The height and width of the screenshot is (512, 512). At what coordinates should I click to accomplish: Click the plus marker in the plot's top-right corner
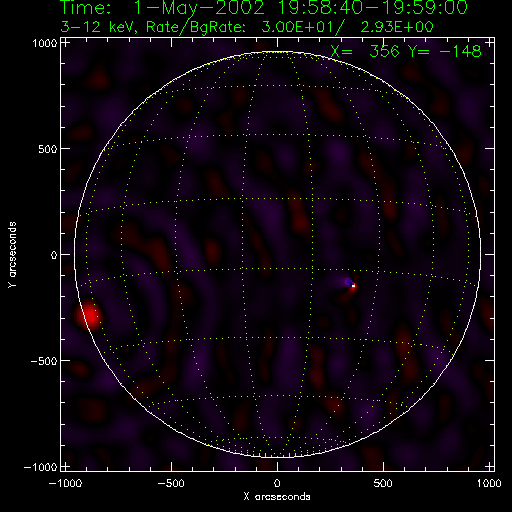tap(490, 43)
